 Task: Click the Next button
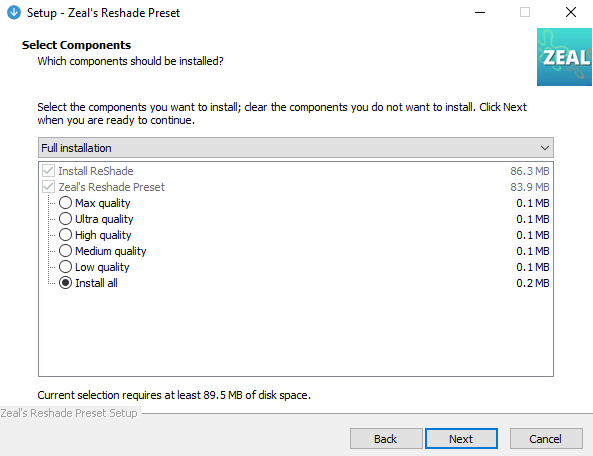(461, 439)
